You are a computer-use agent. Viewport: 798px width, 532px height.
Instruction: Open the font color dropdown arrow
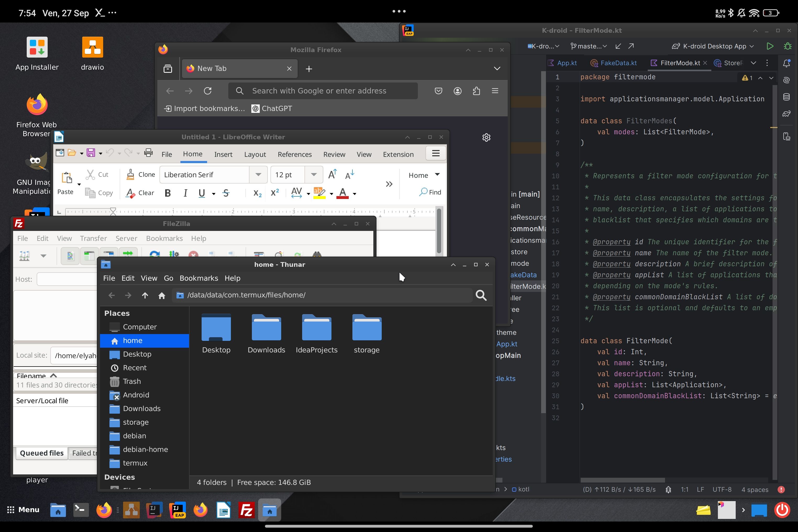click(x=354, y=194)
